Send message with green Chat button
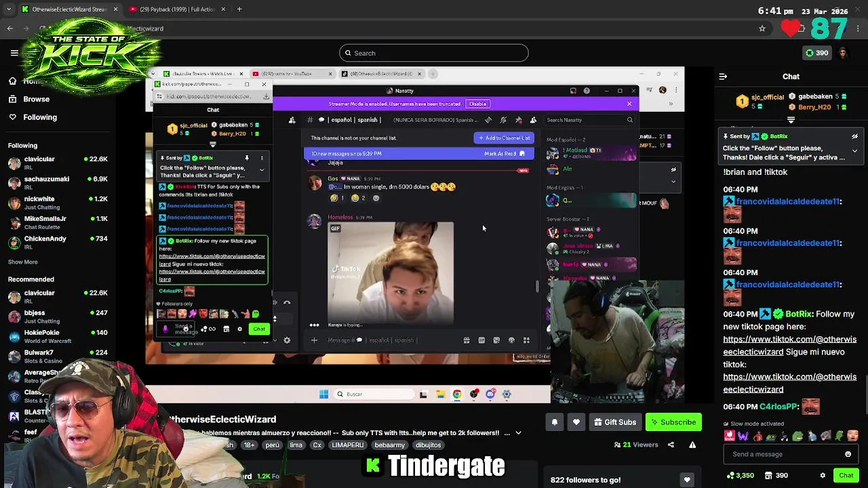The height and width of the screenshot is (488, 868). (846, 476)
